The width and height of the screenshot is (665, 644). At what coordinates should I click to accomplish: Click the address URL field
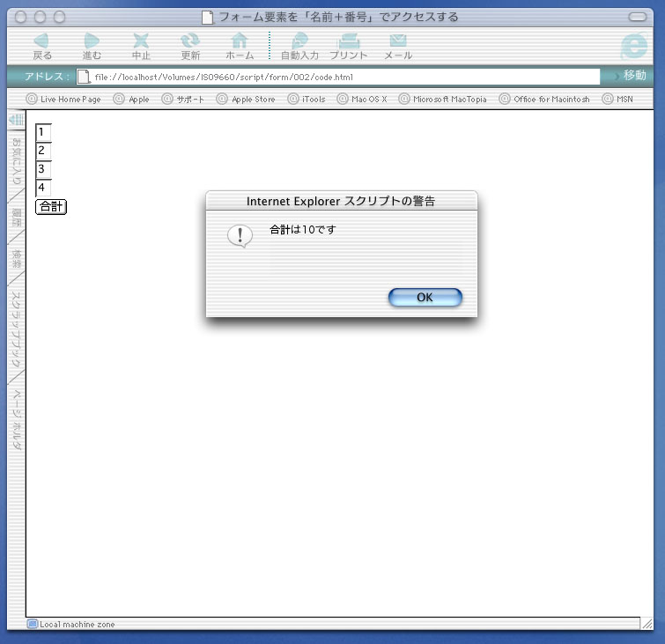pos(338,77)
